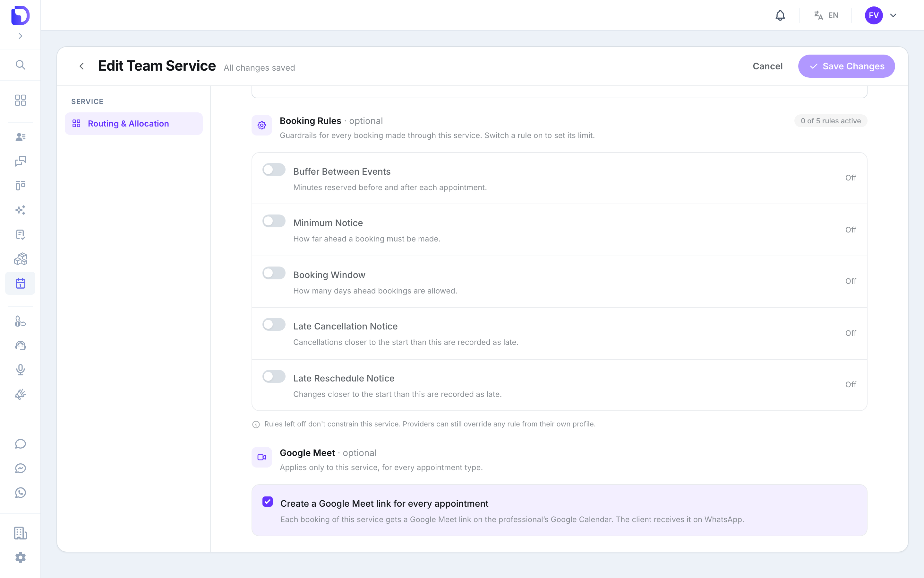Screen dimensions: 924x578
Task: Toggle the Buffer Between Events rule
Action: 274,170
